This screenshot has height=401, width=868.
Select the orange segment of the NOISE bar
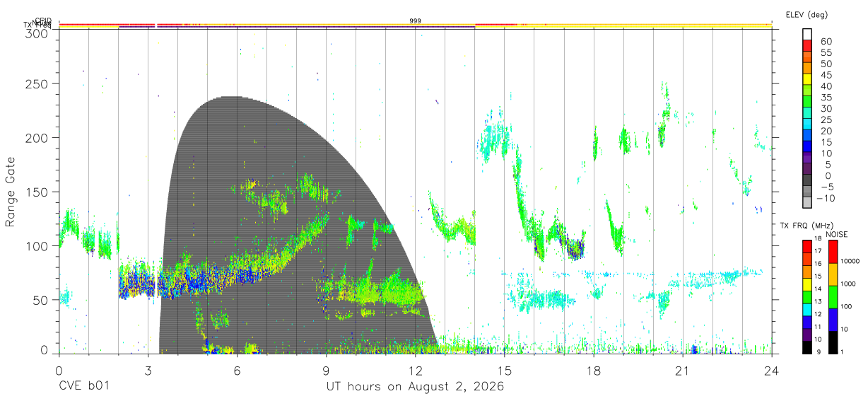pyautogui.click(x=833, y=274)
